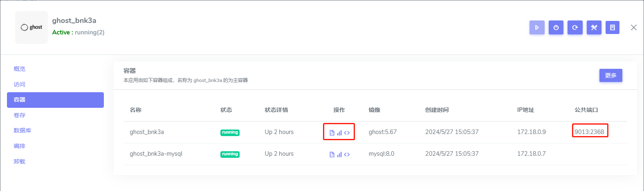The image size is (644, 191).
Task: Open the 编排 sidebar tab
Action: [20, 146]
